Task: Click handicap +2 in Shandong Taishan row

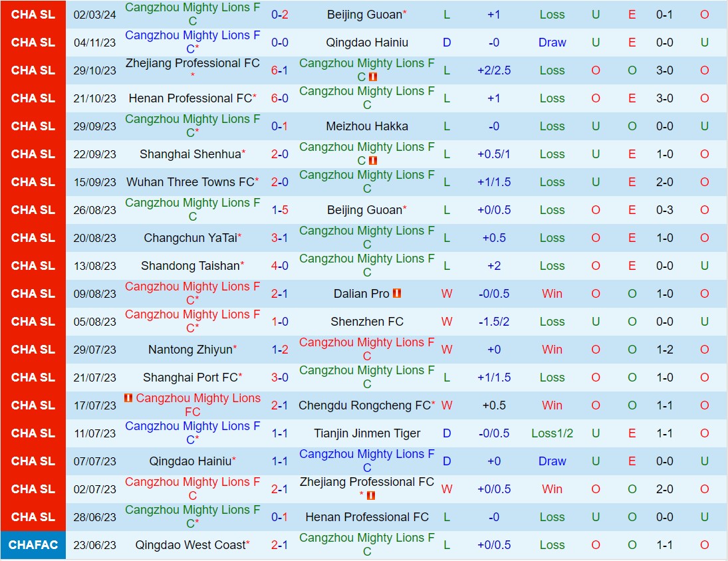Action: pyautogui.click(x=494, y=265)
